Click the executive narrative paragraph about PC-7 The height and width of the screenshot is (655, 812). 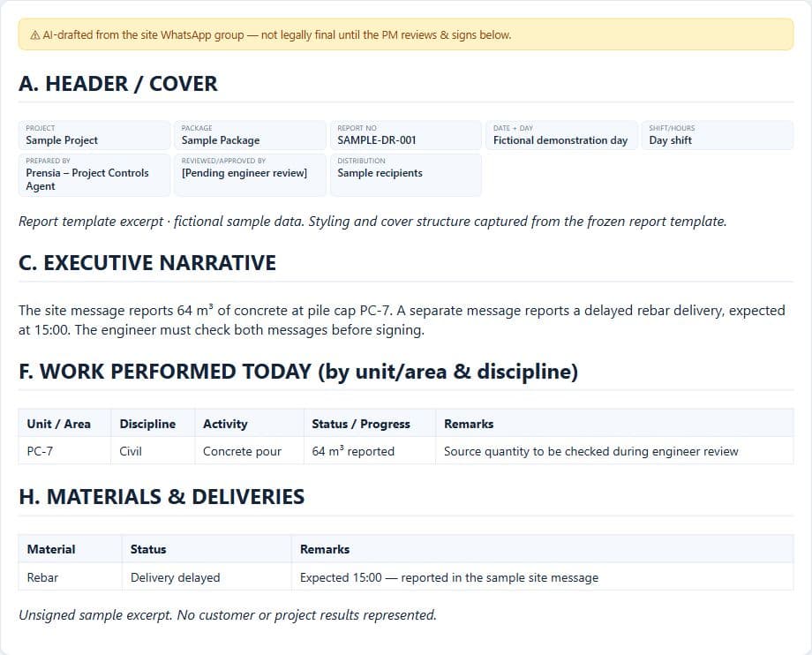402,320
